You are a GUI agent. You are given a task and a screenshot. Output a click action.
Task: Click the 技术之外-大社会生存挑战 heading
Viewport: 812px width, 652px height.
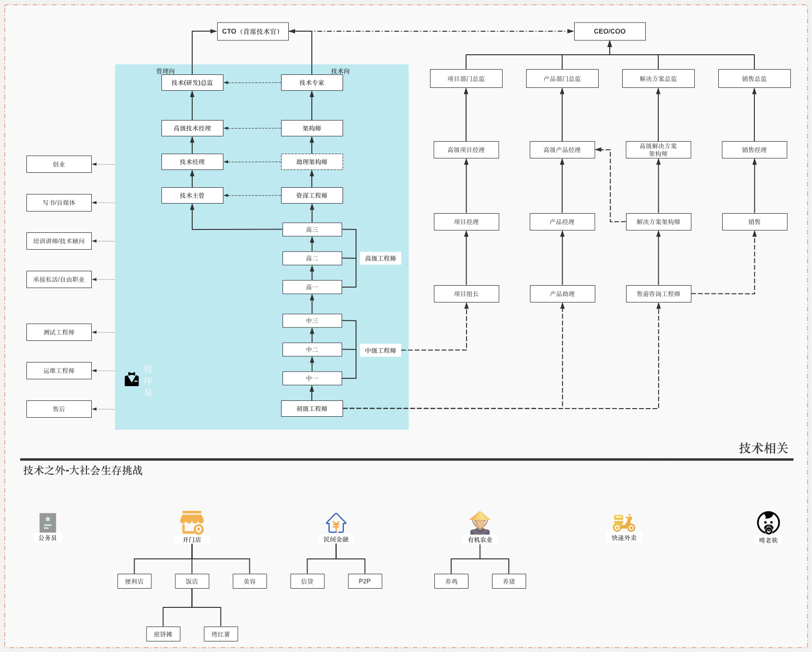(83, 470)
